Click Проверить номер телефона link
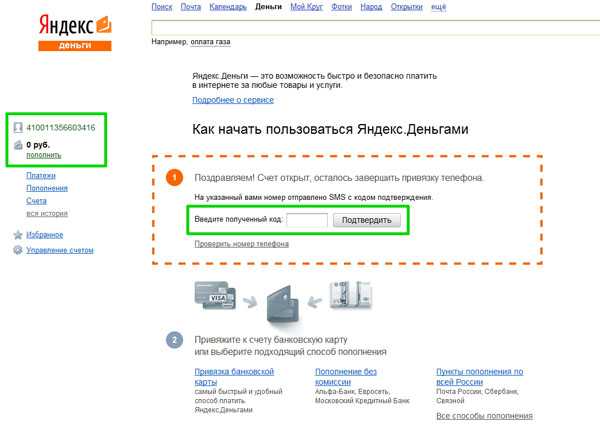The height and width of the screenshot is (429, 600). (241, 244)
